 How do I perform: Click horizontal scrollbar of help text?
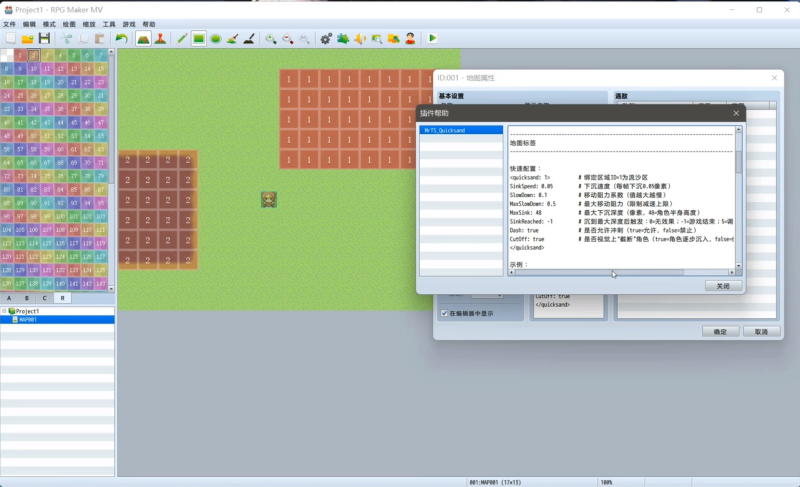click(x=599, y=272)
